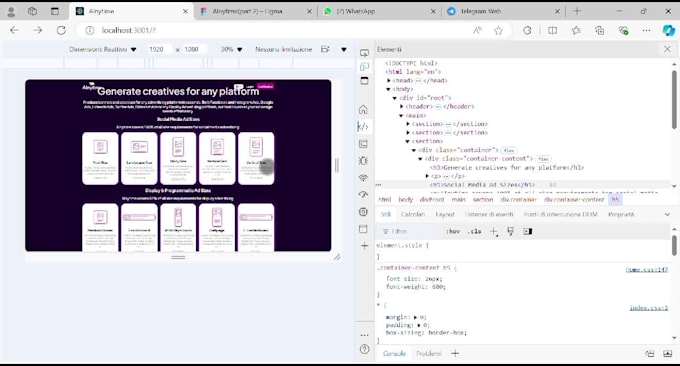Open the Copilot sidebar icon
This screenshot has height=366, width=680.
pos(668,30)
